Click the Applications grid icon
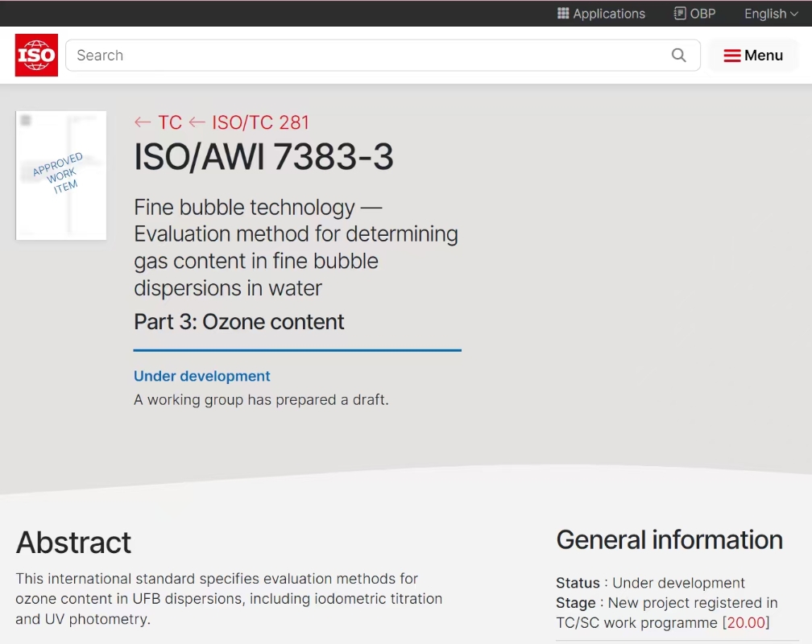Viewport: 812px width, 644px height. click(563, 14)
